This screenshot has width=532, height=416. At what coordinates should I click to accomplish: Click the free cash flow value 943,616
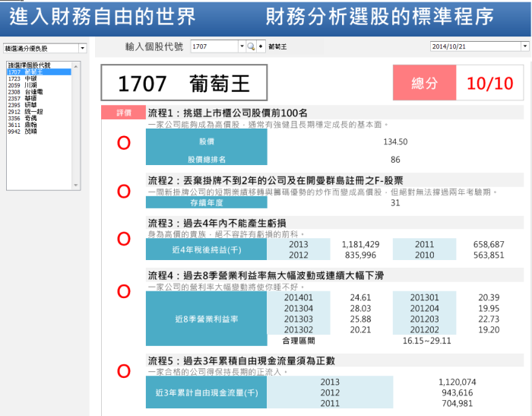pyautogui.click(x=457, y=392)
